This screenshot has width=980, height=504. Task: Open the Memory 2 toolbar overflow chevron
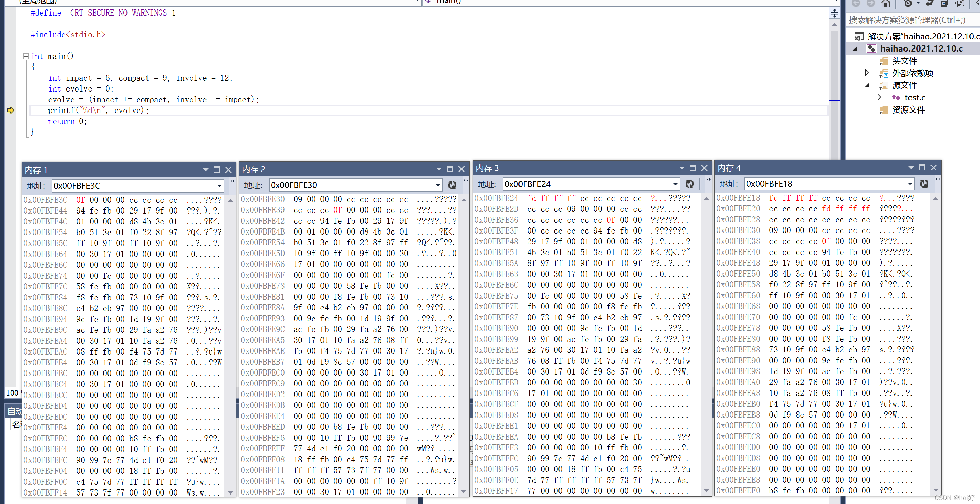point(466,180)
